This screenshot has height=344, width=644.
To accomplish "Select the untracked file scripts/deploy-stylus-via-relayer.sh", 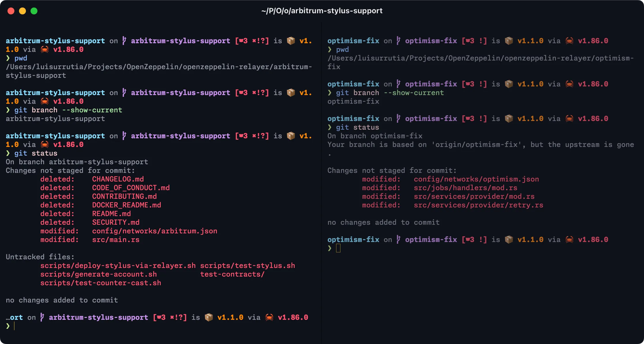I will [x=118, y=265].
